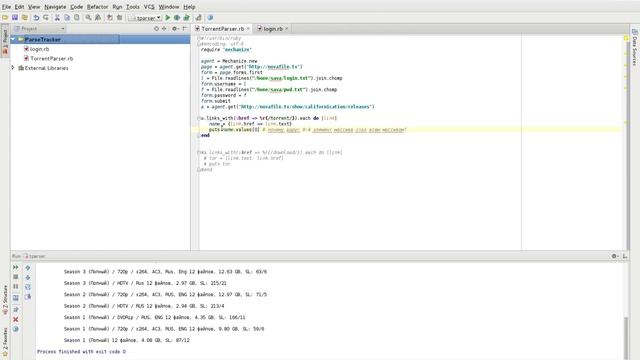
Task: Open the tparser run configuration dropdown
Action: (145, 18)
